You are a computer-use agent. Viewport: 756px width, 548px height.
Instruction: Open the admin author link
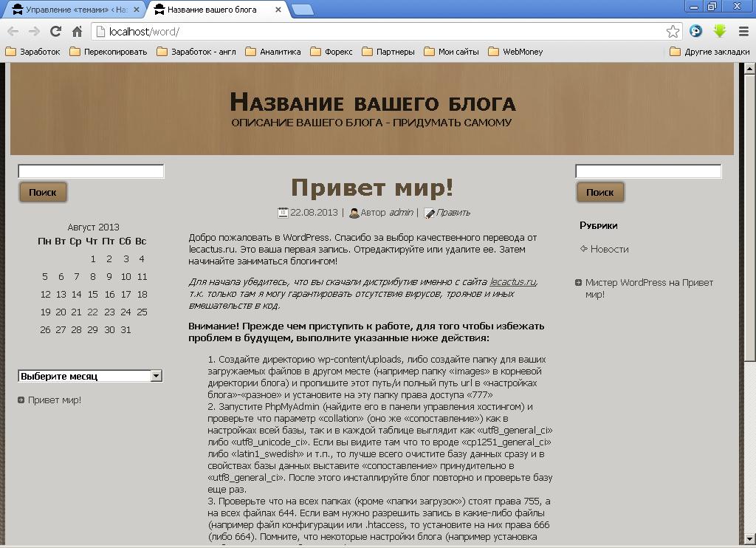[401, 212]
